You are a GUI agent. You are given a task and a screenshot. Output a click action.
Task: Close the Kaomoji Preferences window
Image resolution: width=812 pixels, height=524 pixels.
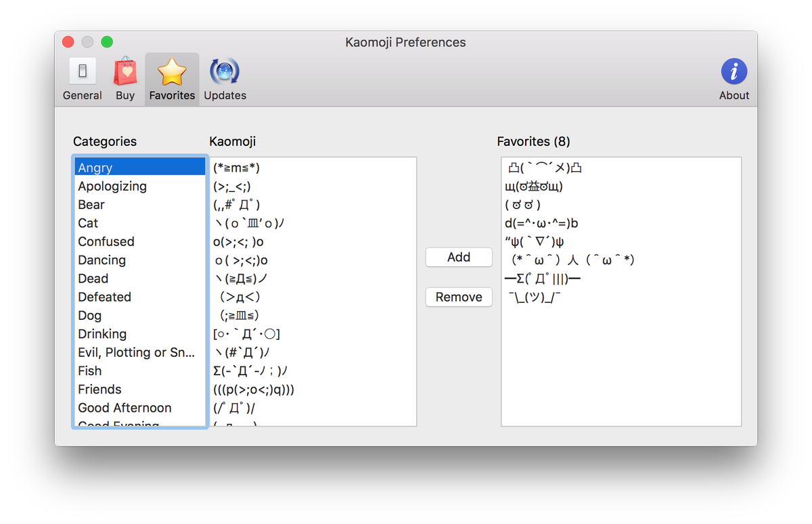[68, 42]
